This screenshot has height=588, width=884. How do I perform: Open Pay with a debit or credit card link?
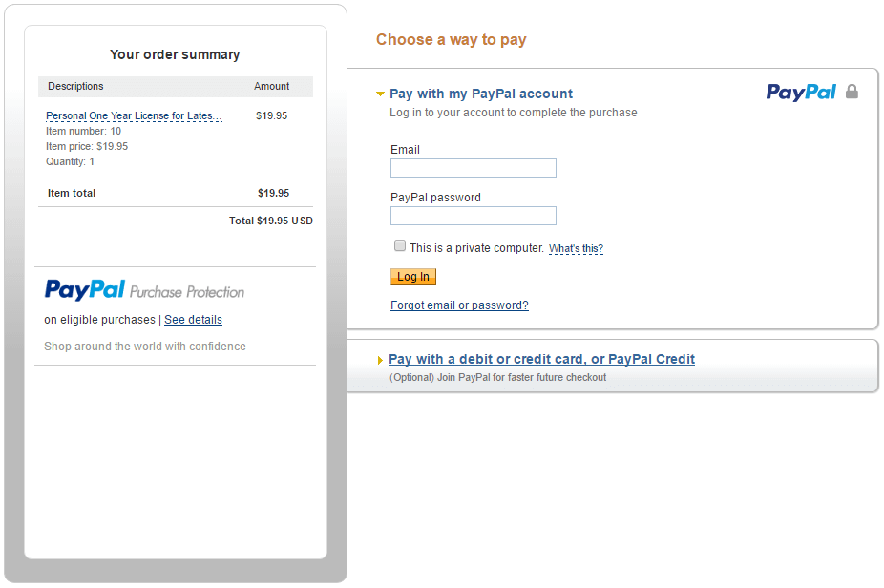pos(542,359)
